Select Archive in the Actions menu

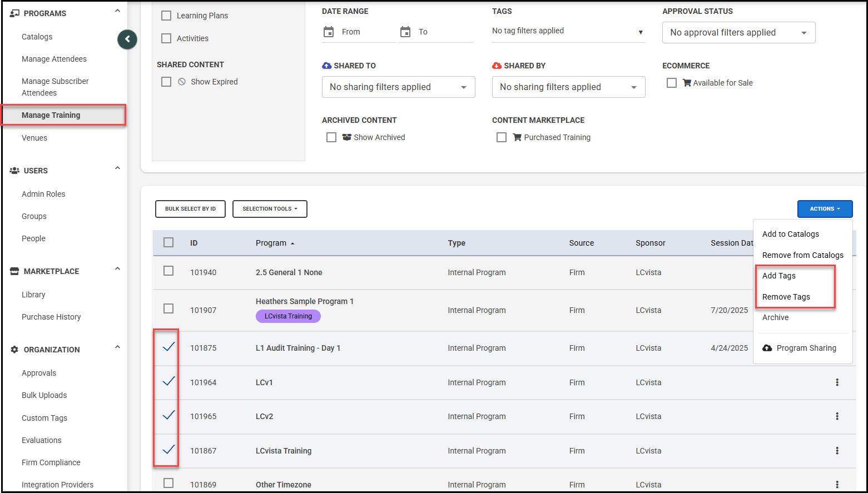(x=775, y=317)
